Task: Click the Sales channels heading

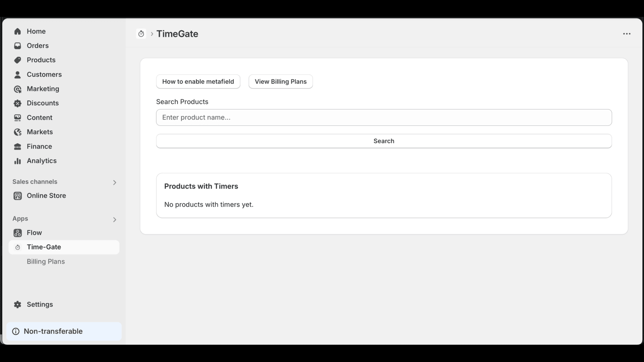Action: coord(35,182)
